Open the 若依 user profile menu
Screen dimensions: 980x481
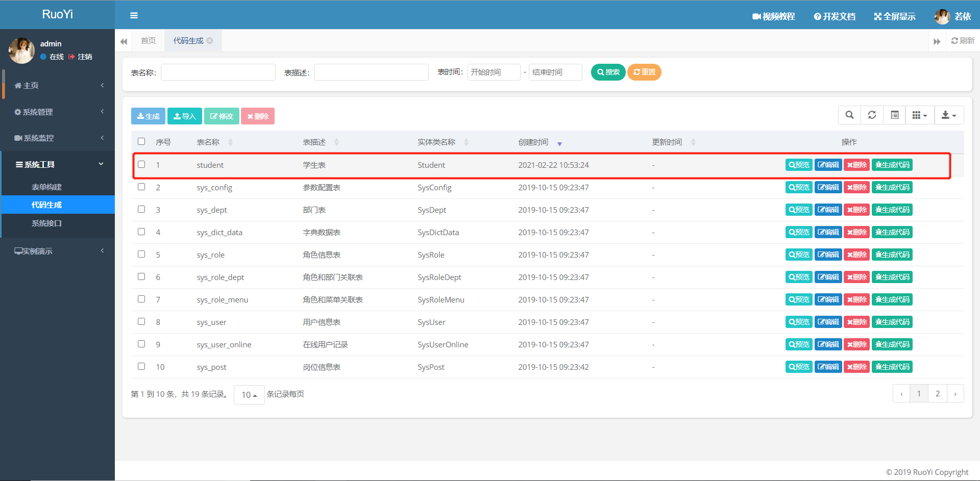click(952, 16)
